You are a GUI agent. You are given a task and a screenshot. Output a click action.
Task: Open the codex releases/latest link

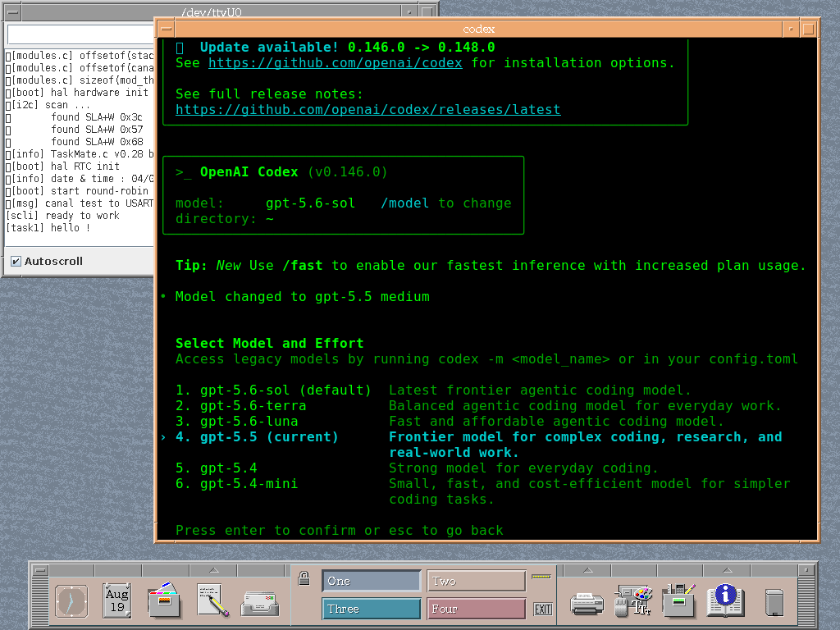tap(368, 109)
